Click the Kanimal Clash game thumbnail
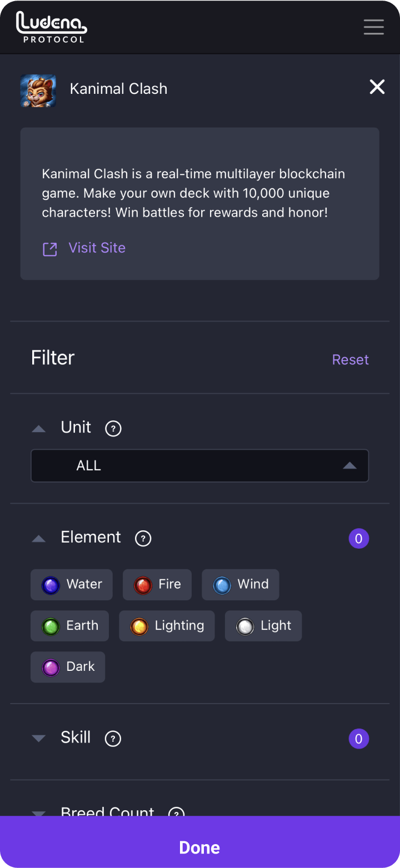The image size is (400, 868). click(38, 91)
